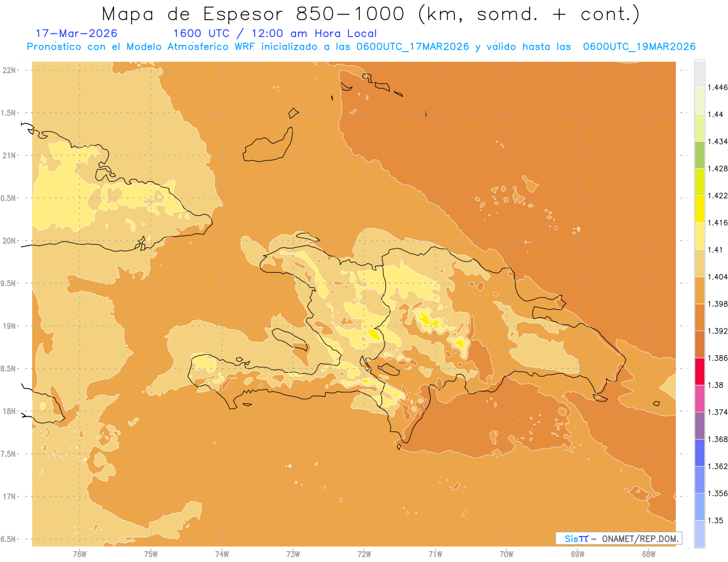The height and width of the screenshot is (562, 728).
Task: Click the green colorbar segment between 1.428 and 1.434
Action: pyautogui.click(x=699, y=155)
